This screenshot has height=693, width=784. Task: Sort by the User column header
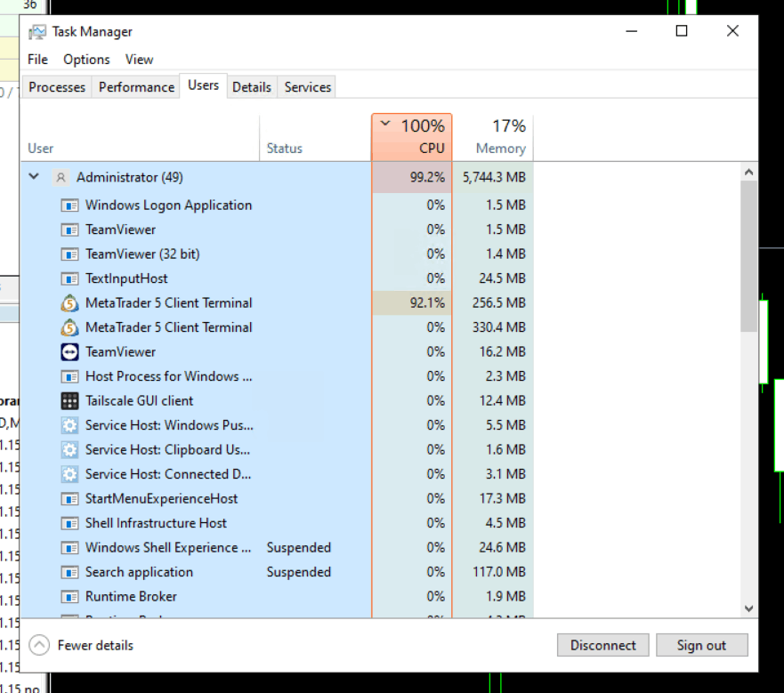tap(140, 139)
